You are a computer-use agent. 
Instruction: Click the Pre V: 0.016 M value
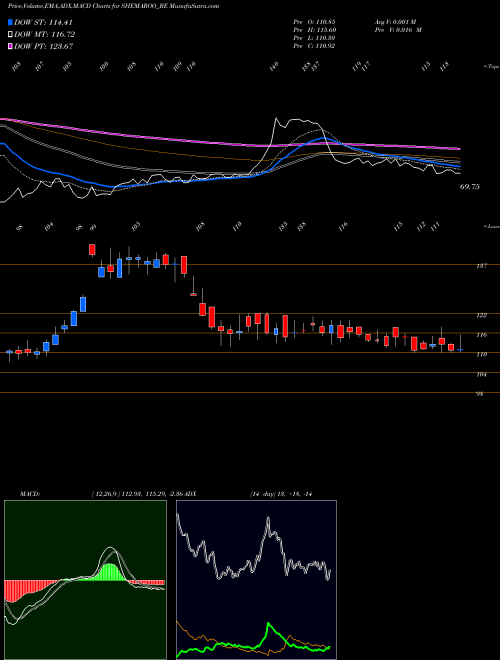pyautogui.click(x=398, y=30)
